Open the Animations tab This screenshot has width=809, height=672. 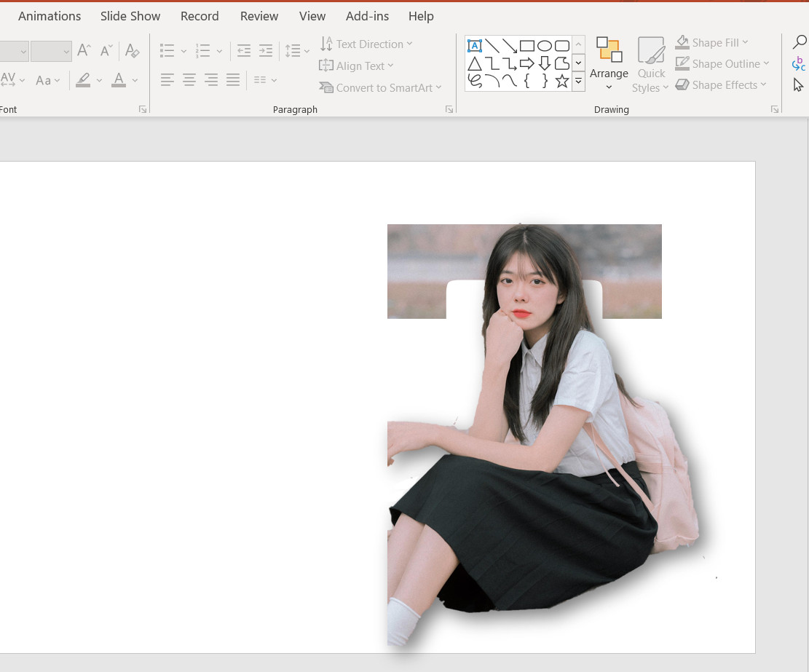point(50,16)
